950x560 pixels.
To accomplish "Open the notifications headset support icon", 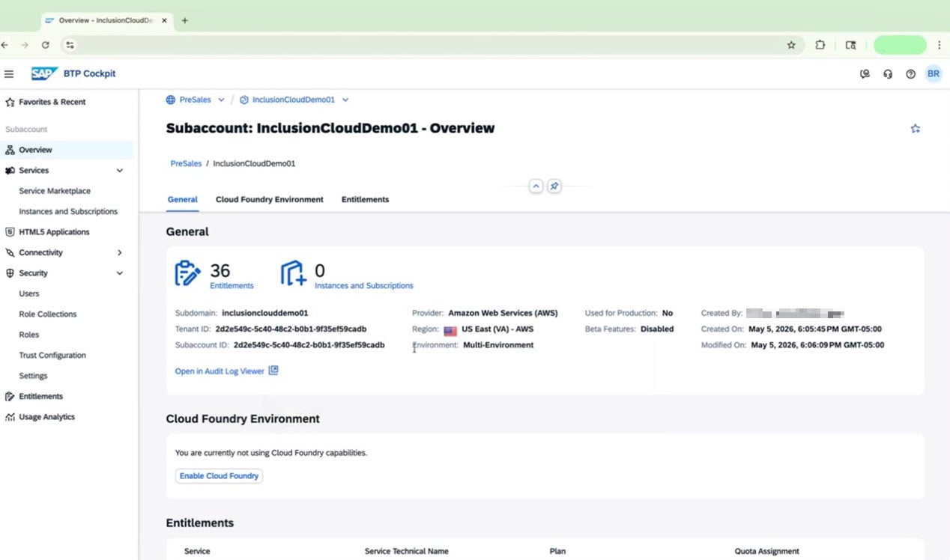I will point(888,74).
